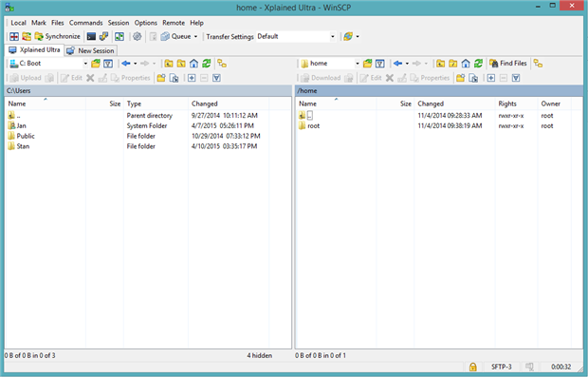Image resolution: width=588 pixels, height=377 pixels.
Task: Open the Commands menu
Action: coord(85,23)
